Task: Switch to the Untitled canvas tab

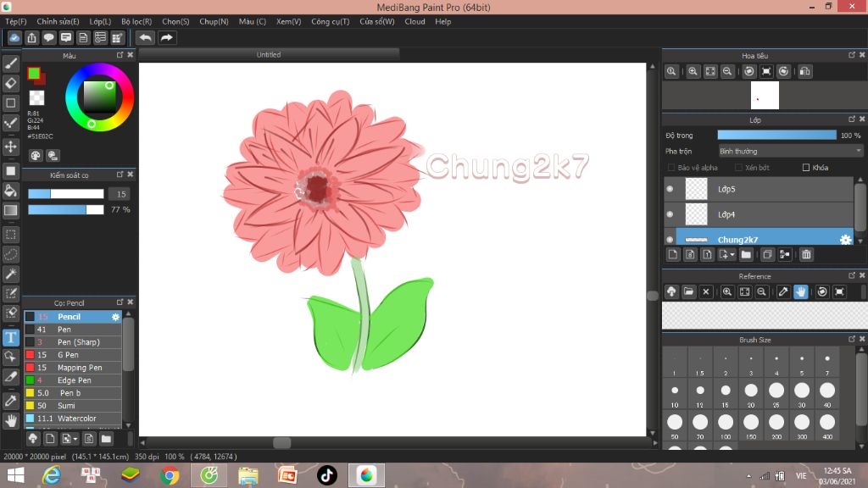Action: (269, 55)
